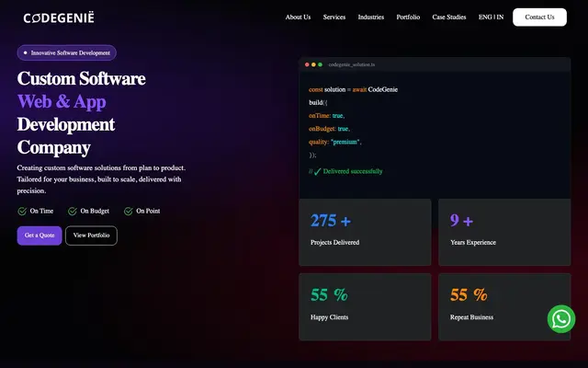The height and width of the screenshot is (368, 588).
Task: Click the red dot in code window
Action: [x=307, y=64]
